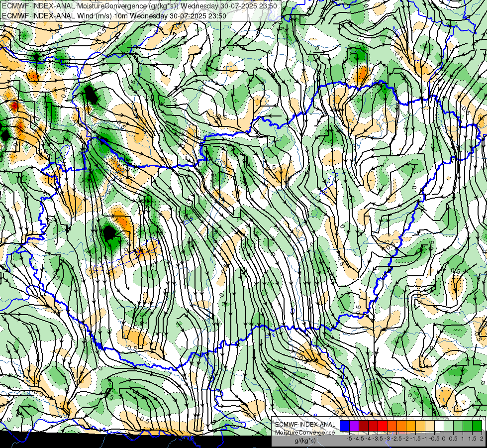
Task: Click the 'g/(kg*s)' unit label in legend
Action: pos(305,441)
